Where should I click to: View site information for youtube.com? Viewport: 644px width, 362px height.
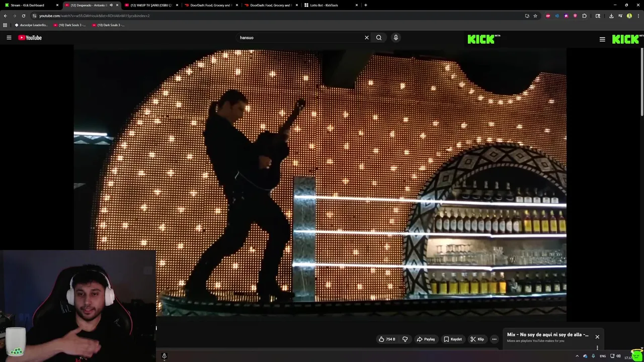[34, 16]
